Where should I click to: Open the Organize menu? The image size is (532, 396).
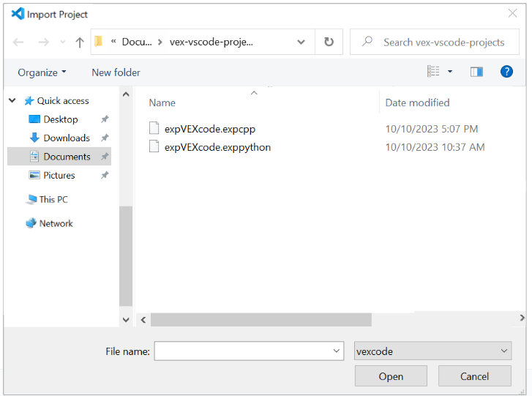pyautogui.click(x=42, y=72)
